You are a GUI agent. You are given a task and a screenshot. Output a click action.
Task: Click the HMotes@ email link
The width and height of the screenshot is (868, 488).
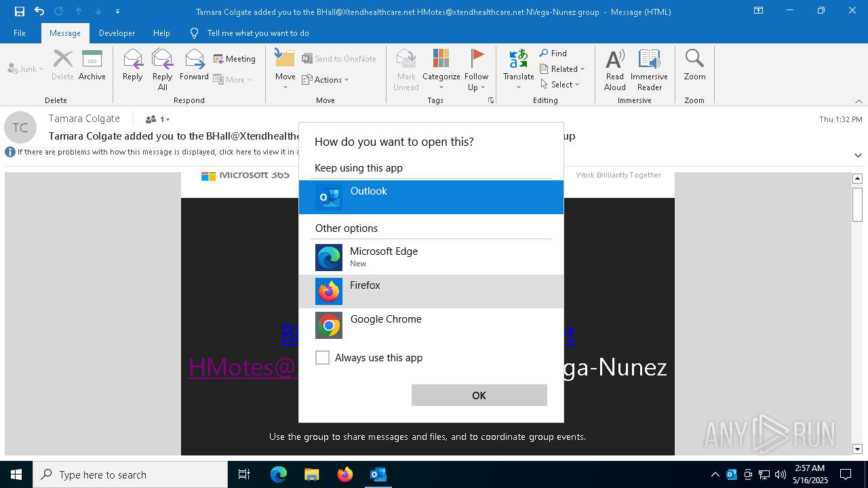tap(243, 367)
